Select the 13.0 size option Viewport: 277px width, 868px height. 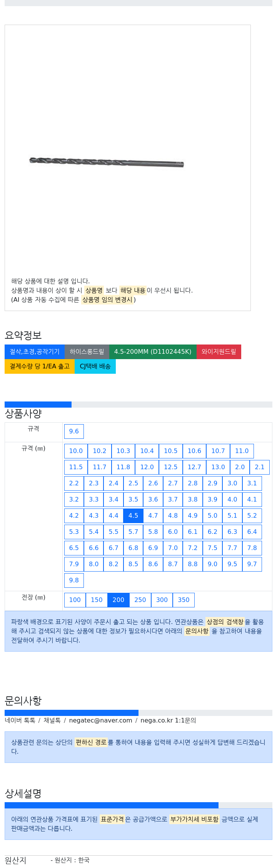[218, 467]
